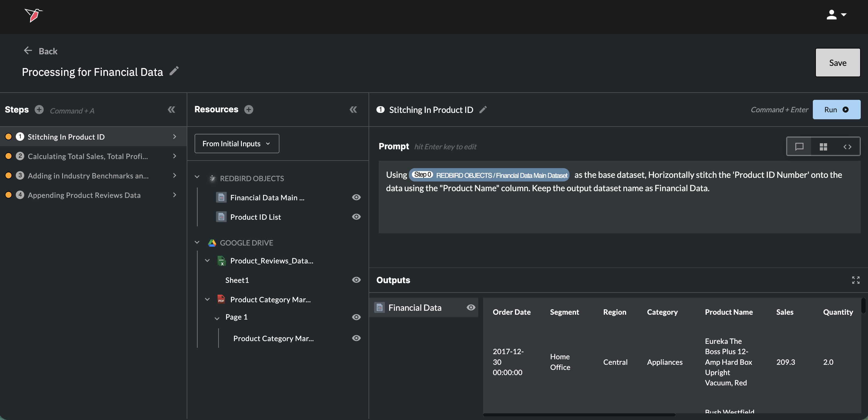Switch to grid view in Prompt

823,146
